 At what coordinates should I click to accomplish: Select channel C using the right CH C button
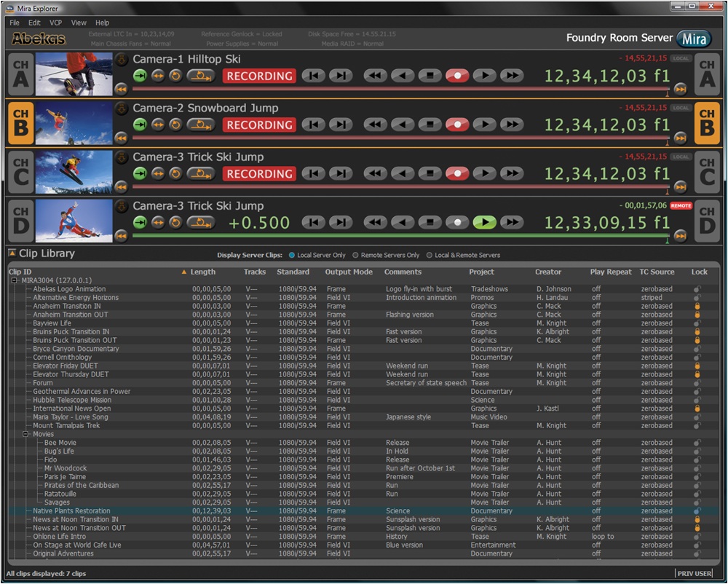(707, 173)
